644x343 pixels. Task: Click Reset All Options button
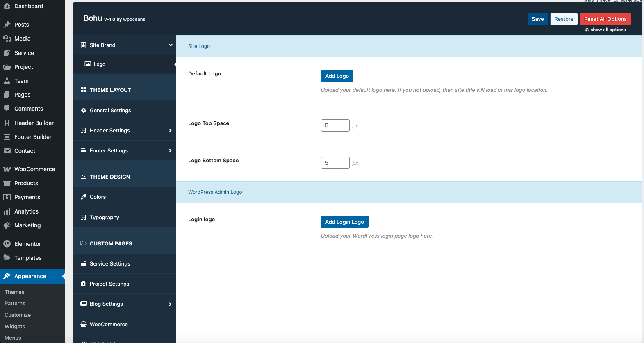(x=605, y=19)
